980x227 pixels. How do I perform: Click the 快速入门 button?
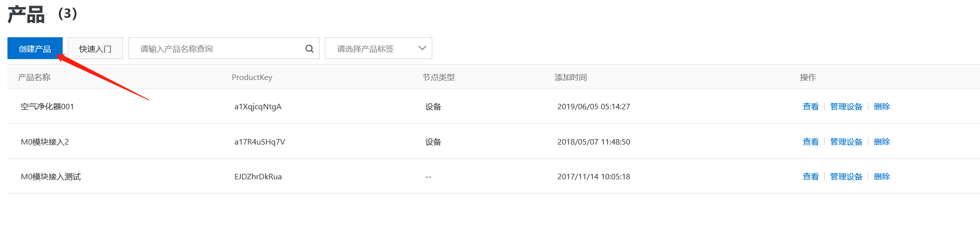point(95,49)
